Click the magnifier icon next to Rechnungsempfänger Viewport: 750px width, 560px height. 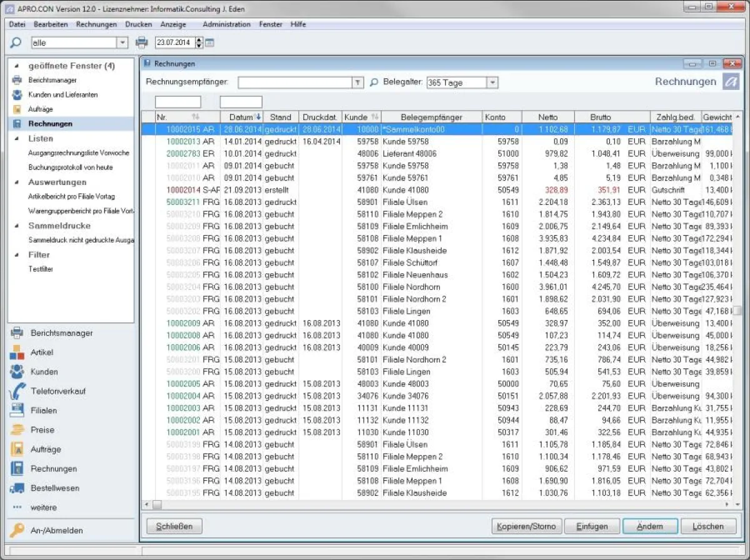pyautogui.click(x=374, y=82)
